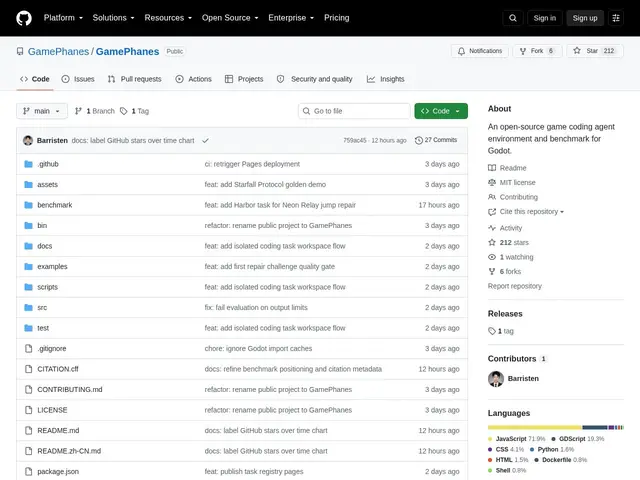Click the Activity pulse icon
Image resolution: width=640 pixels, height=480 pixels.
pos(492,228)
